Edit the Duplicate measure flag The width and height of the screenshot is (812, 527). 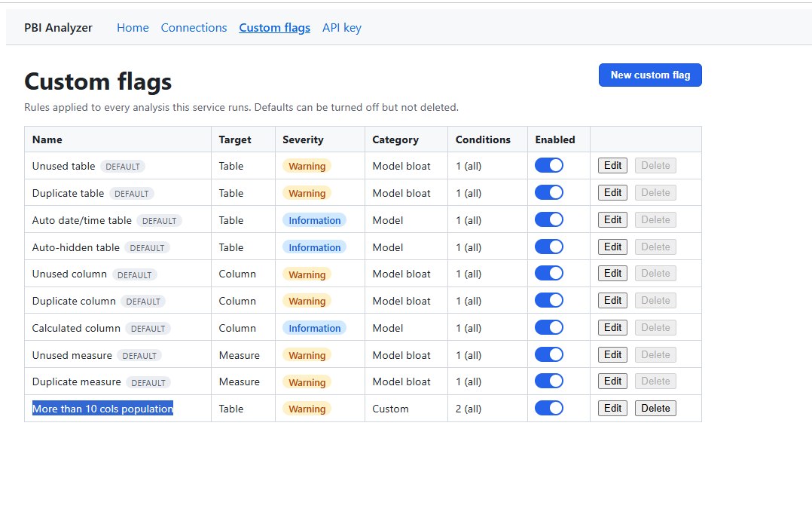[612, 381]
